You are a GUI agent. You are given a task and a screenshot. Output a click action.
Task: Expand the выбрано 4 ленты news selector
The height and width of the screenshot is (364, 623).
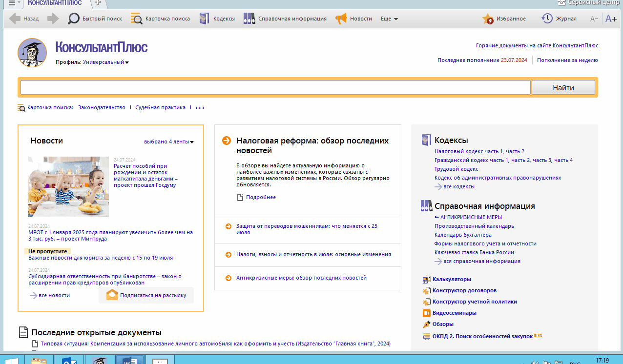pyautogui.click(x=169, y=142)
